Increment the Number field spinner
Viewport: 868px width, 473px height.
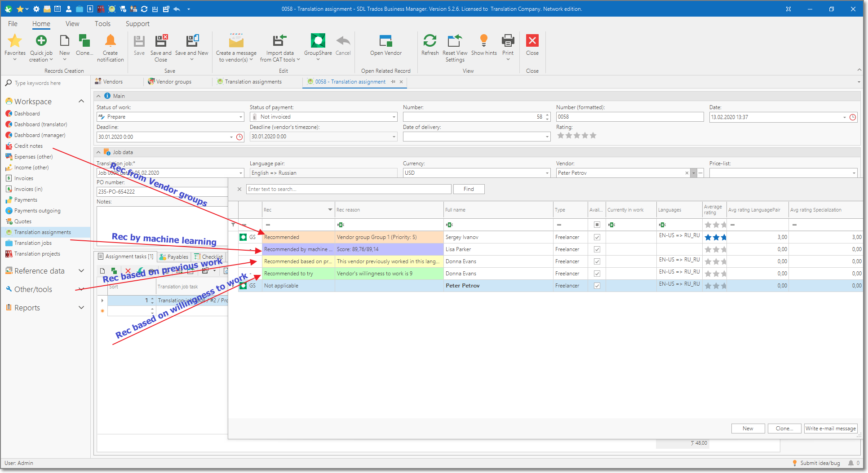(x=547, y=115)
